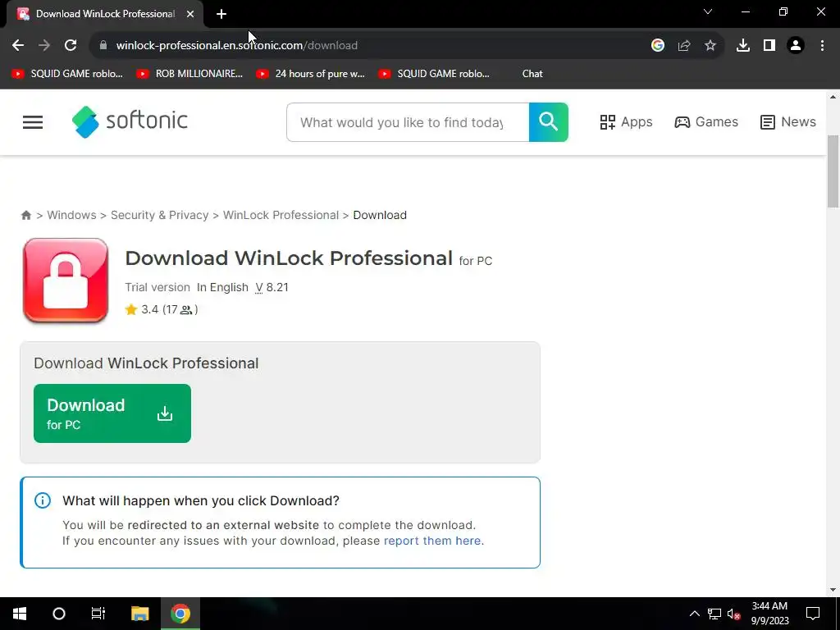The height and width of the screenshot is (630, 840).
Task: Open first SQUID GAME roblo... bookmark
Action: click(67, 74)
